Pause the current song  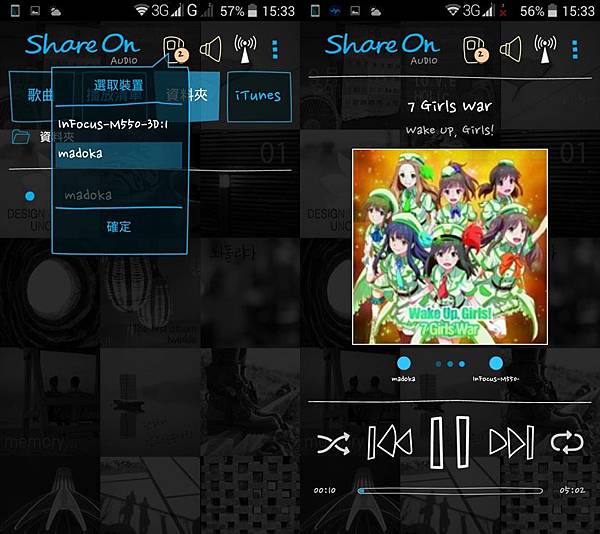[450, 442]
